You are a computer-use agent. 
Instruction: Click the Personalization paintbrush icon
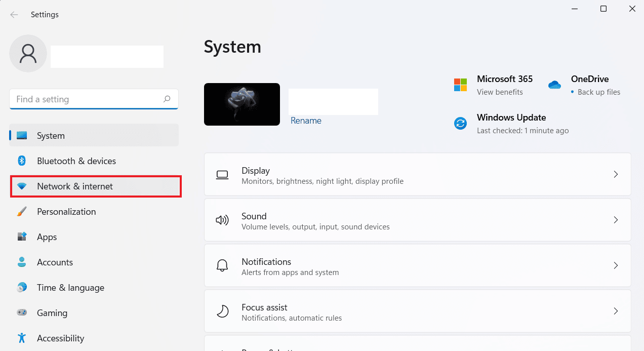(21, 212)
